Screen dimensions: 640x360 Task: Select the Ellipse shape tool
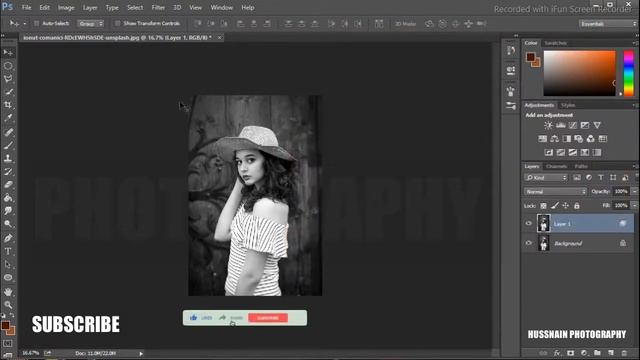pyautogui.click(x=8, y=278)
